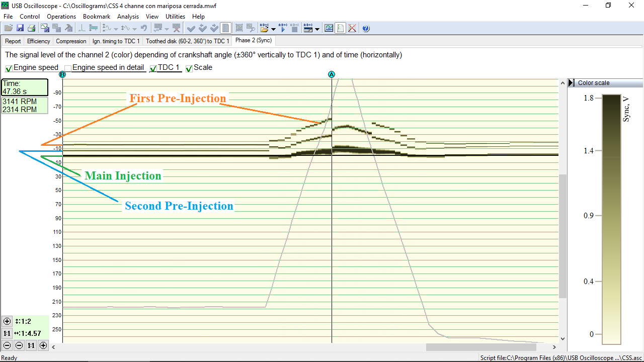Click the run script play icon
This screenshot has height=362, width=644.
283,28
